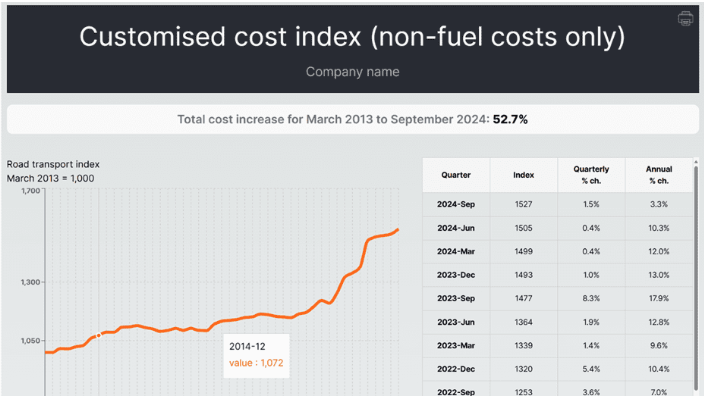
Task: Click the Annual % ch. column header
Action: pyautogui.click(x=659, y=175)
